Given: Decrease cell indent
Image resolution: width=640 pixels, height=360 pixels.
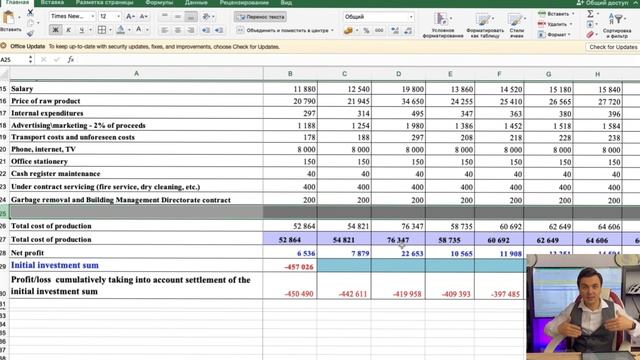Looking at the screenshot, I should (206, 30).
